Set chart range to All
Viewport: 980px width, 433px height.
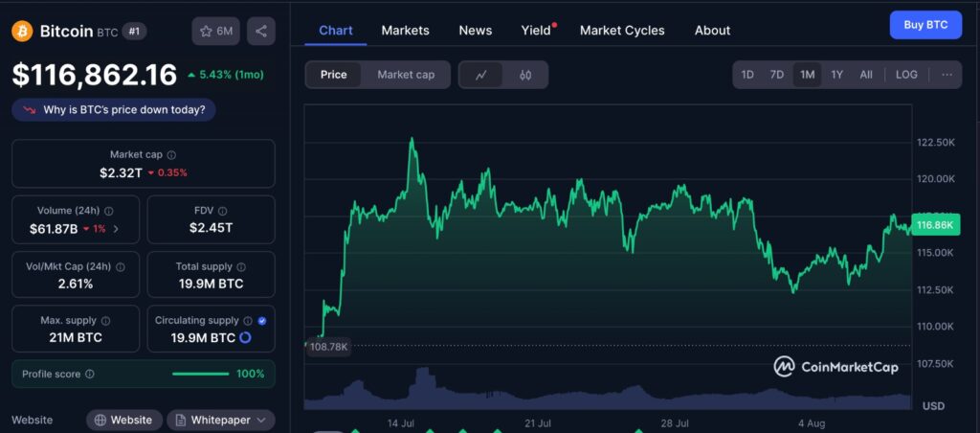pos(865,75)
